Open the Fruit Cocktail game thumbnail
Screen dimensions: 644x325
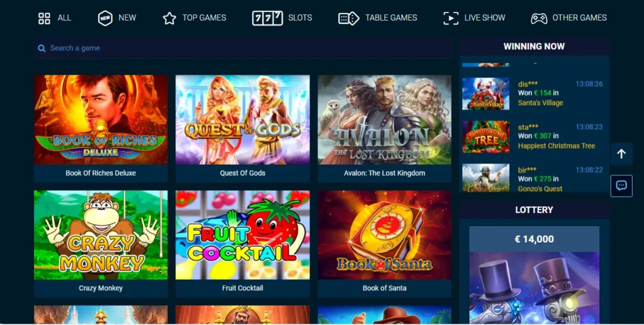point(243,234)
